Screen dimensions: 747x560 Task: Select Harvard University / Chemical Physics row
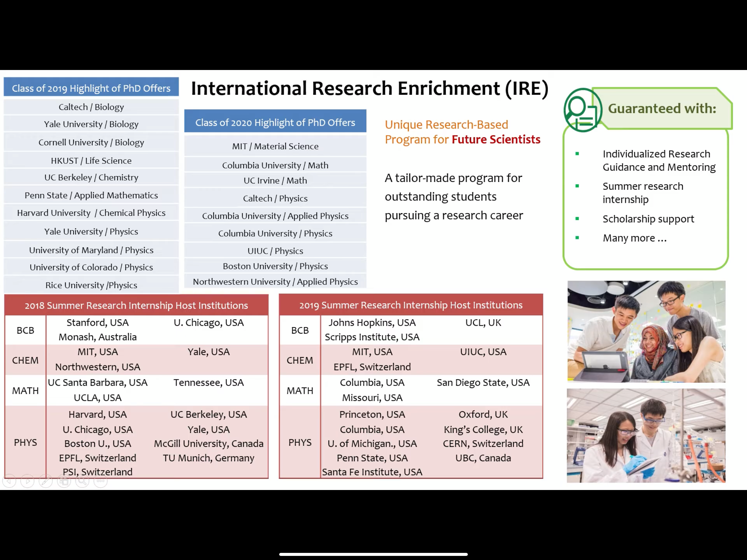pyautogui.click(x=91, y=213)
